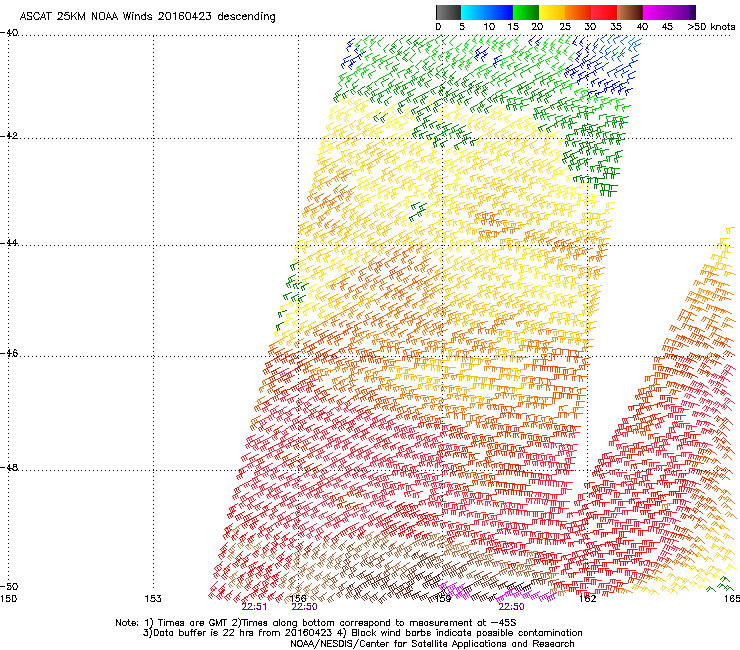Click the legend scale label '10'
740x650 pixels.
489,27
